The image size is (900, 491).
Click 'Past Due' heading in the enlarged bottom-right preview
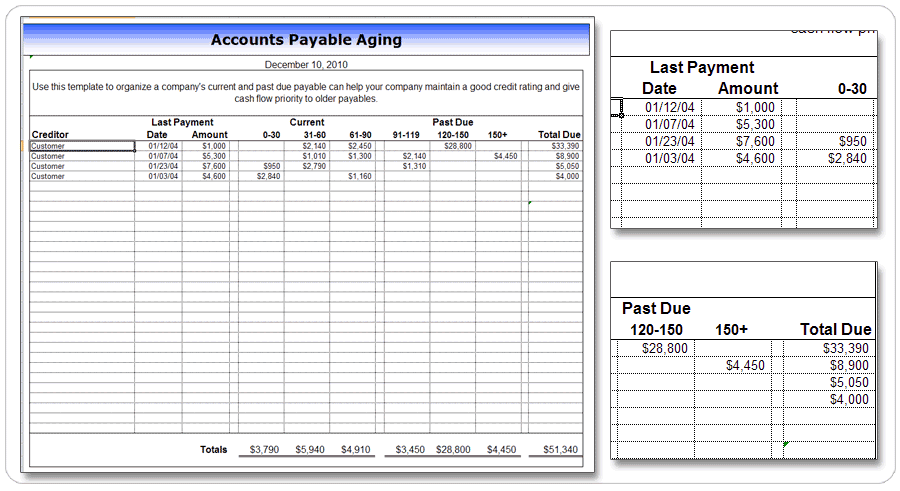pyautogui.click(x=656, y=308)
